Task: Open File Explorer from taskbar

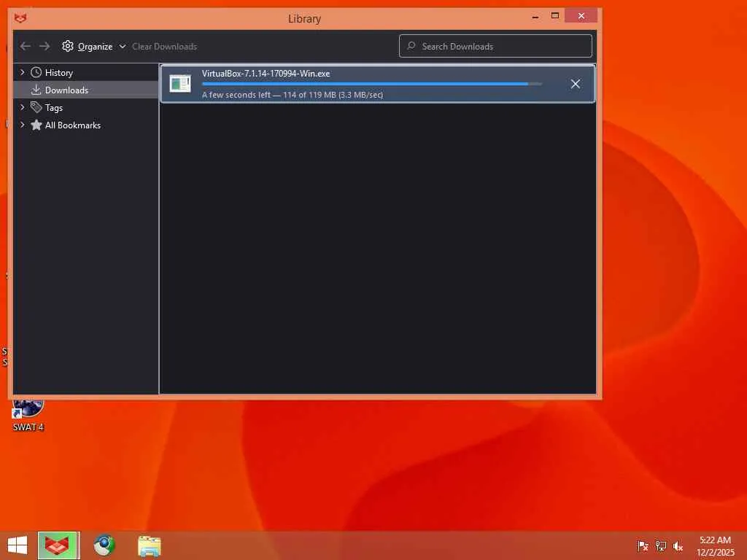Action: tap(150, 545)
